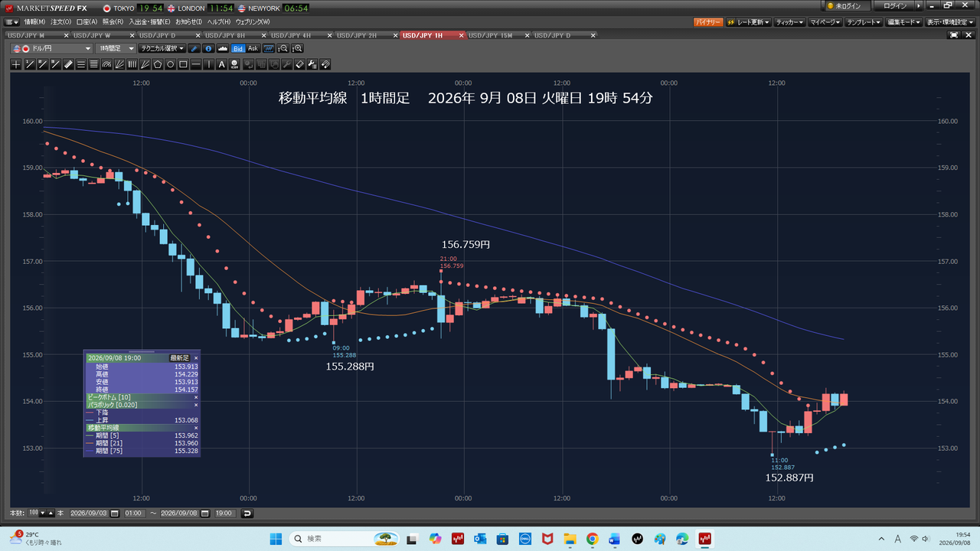Image resolution: width=980 pixels, height=551 pixels.
Task: Click the zoom in magnifier icon
Action: coord(297,48)
